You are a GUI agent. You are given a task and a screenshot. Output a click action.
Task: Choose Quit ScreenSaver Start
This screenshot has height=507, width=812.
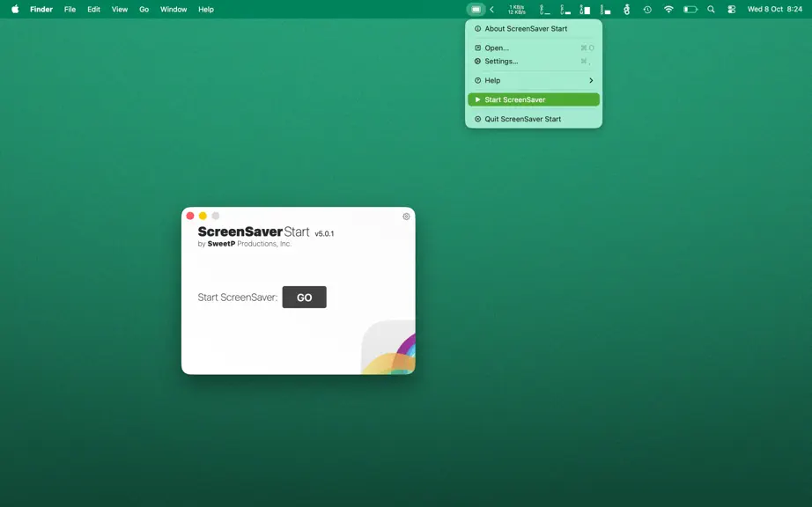(534, 119)
